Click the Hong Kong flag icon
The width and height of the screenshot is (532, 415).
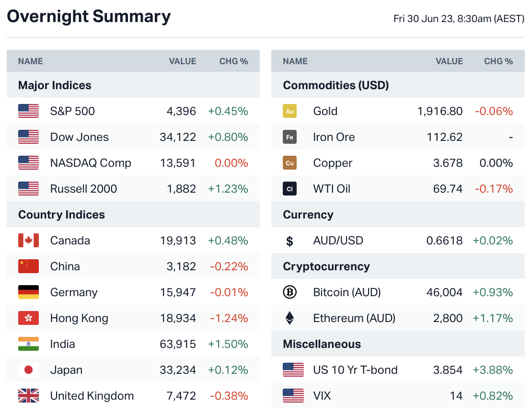coord(28,318)
